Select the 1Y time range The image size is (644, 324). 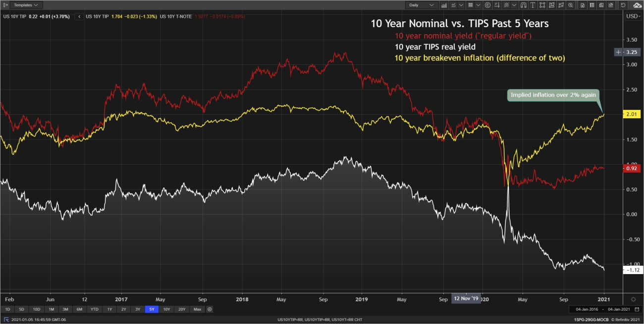pyautogui.click(x=109, y=309)
